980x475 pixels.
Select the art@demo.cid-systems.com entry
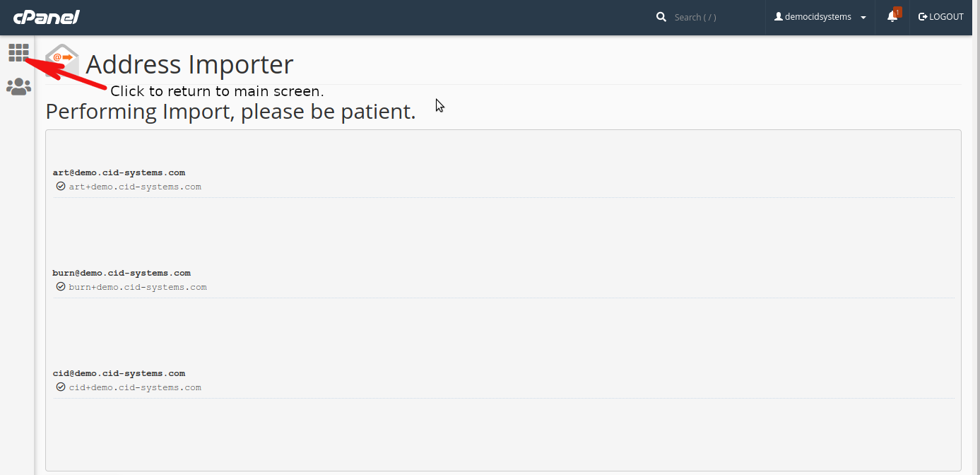coord(119,172)
